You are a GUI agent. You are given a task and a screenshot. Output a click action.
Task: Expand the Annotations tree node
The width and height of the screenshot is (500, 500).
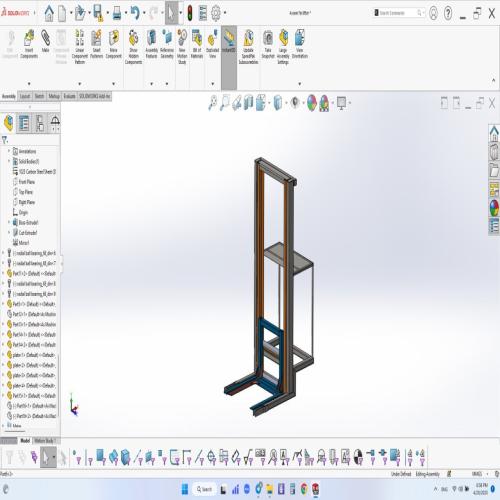9,151
